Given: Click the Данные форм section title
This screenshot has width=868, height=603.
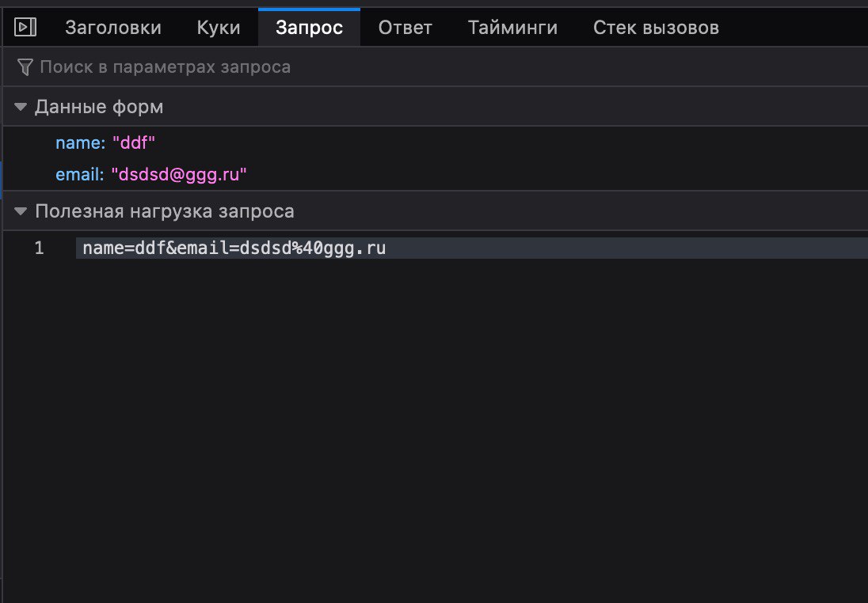Looking at the screenshot, I should point(99,107).
